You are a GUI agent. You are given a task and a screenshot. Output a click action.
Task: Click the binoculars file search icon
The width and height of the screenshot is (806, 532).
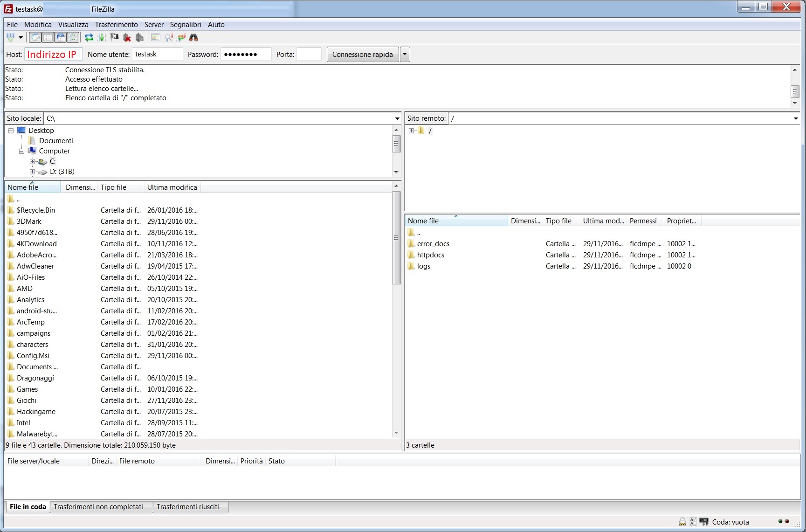click(x=193, y=37)
